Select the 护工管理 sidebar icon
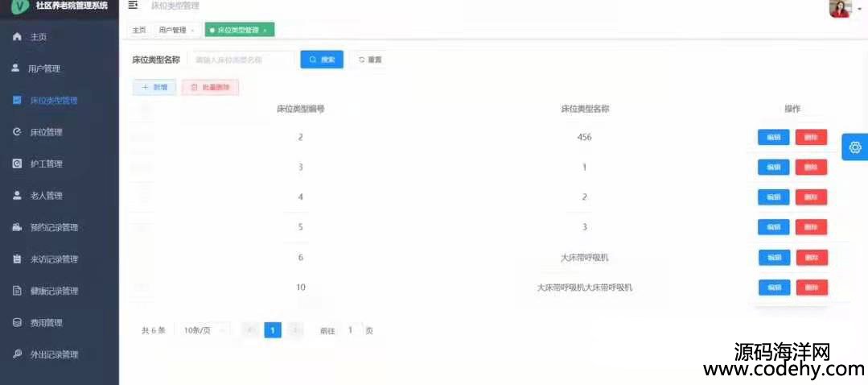 [17, 164]
